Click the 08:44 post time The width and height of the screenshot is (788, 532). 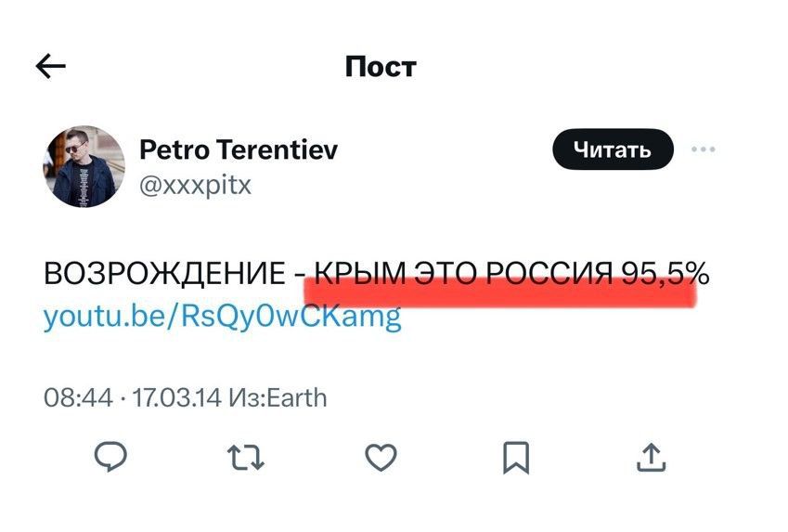pos(79,398)
